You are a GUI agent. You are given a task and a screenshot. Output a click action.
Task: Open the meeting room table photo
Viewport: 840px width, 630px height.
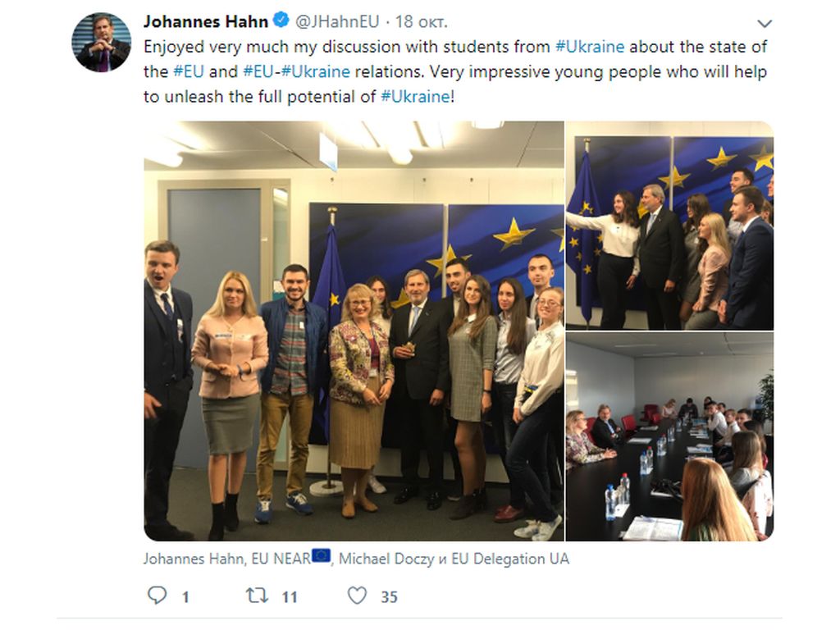click(669, 436)
